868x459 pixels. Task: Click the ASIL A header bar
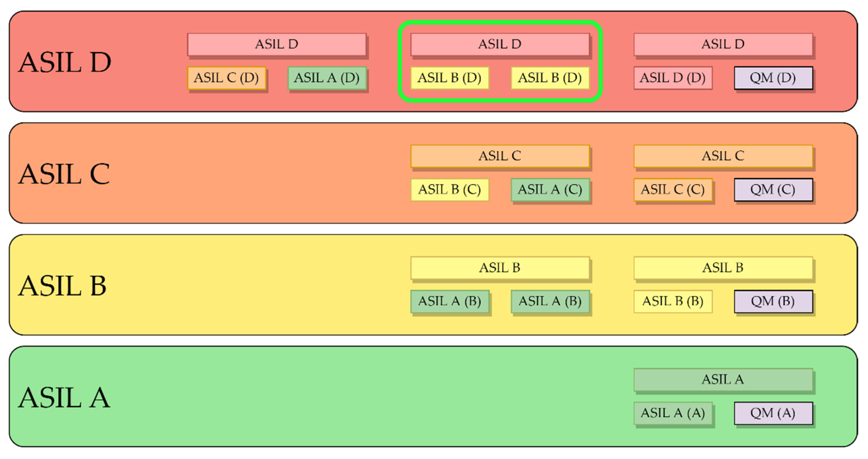coord(723,380)
